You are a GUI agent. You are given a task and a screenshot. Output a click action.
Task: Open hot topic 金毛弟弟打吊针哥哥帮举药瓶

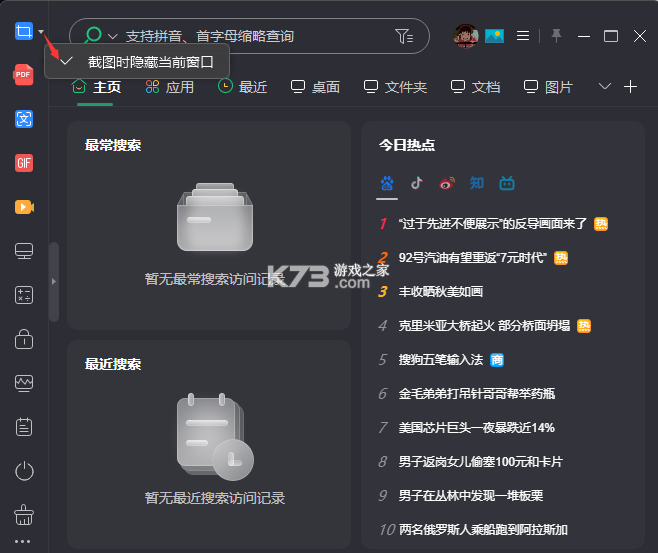click(x=477, y=394)
